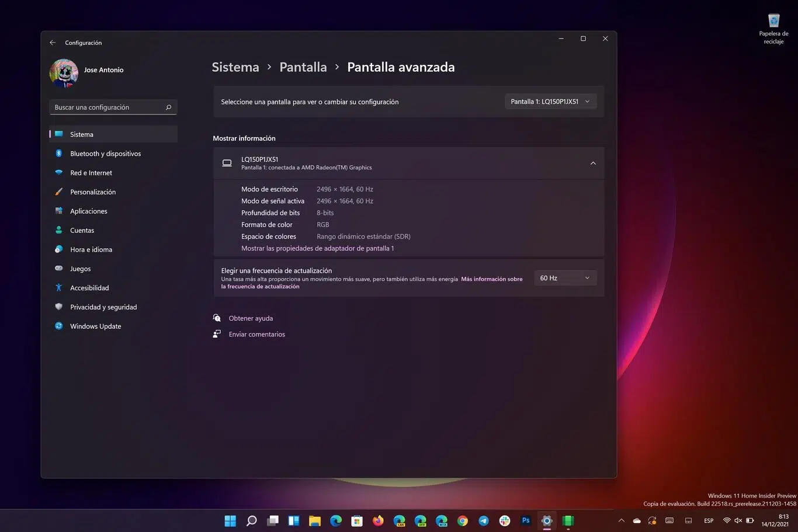Image resolution: width=798 pixels, height=532 pixels.
Task: Open display adapter properties link
Action: coord(317,248)
